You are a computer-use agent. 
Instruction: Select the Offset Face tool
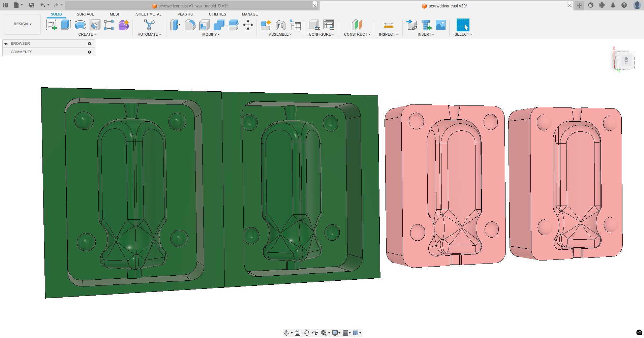click(234, 25)
